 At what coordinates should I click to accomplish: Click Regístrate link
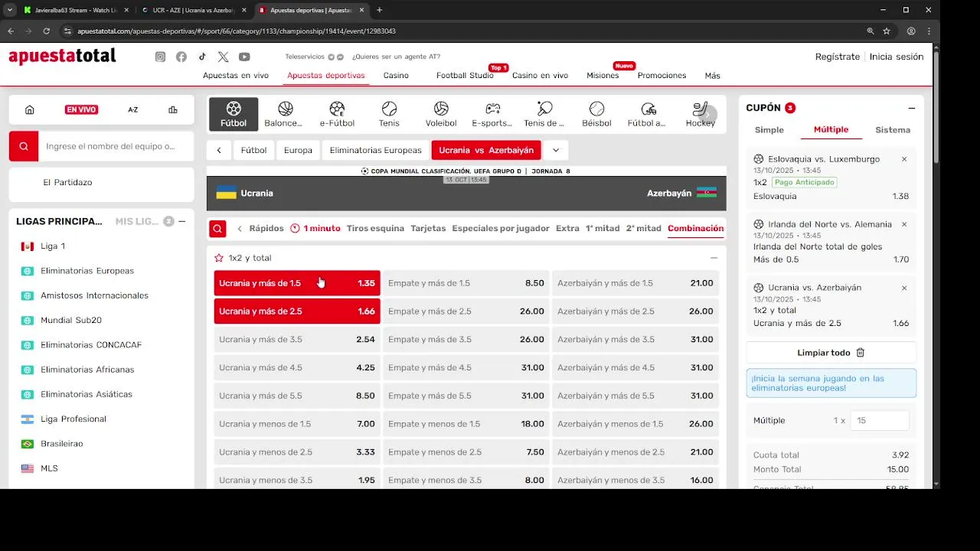point(838,57)
